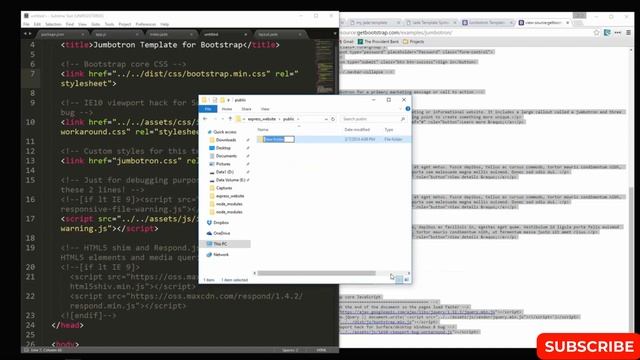Sort files by the Name column

click(x=263, y=129)
